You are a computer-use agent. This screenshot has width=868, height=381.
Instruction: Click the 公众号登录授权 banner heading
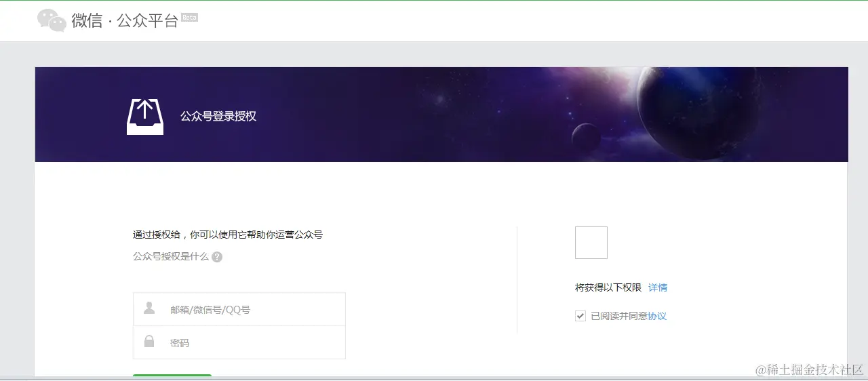click(x=218, y=116)
